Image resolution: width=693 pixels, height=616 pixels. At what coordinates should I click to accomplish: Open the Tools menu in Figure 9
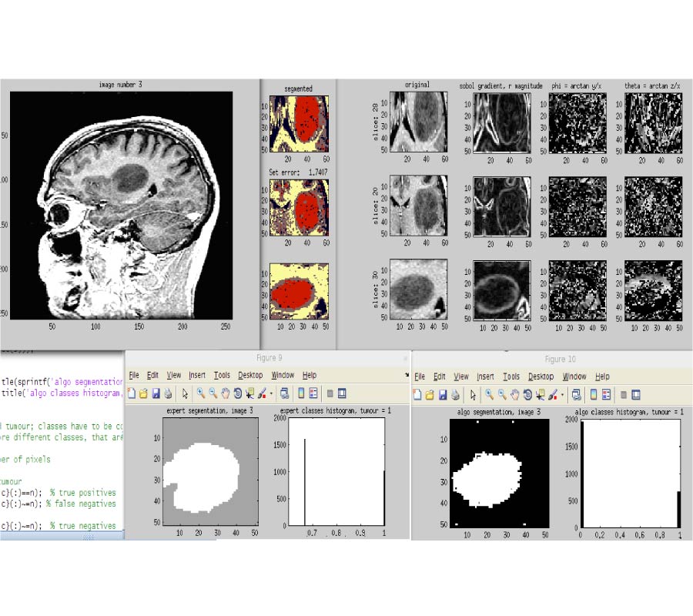222,375
